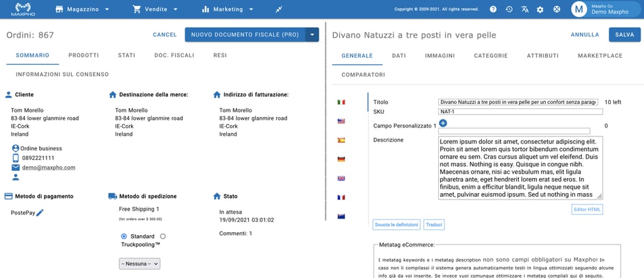Click into the SKU field NAT-1
The height and width of the screenshot is (278, 644).
(x=520, y=112)
